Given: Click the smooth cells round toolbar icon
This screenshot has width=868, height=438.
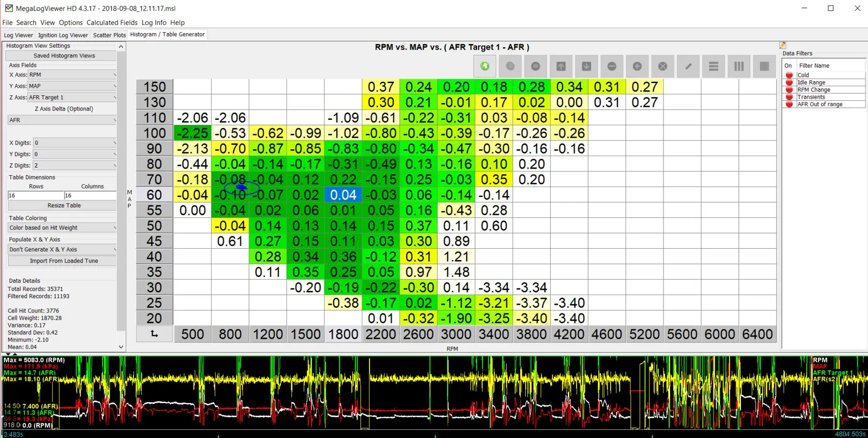Looking at the screenshot, I should 510,66.
